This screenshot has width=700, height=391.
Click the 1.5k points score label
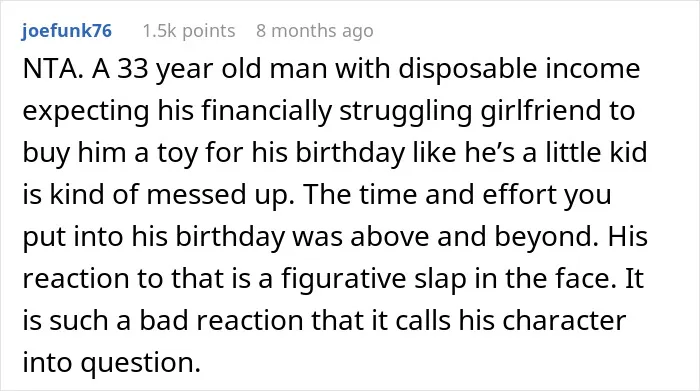(x=189, y=31)
